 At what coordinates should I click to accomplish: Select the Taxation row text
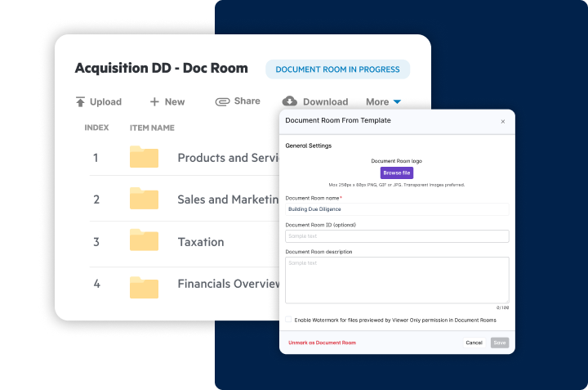pos(201,242)
